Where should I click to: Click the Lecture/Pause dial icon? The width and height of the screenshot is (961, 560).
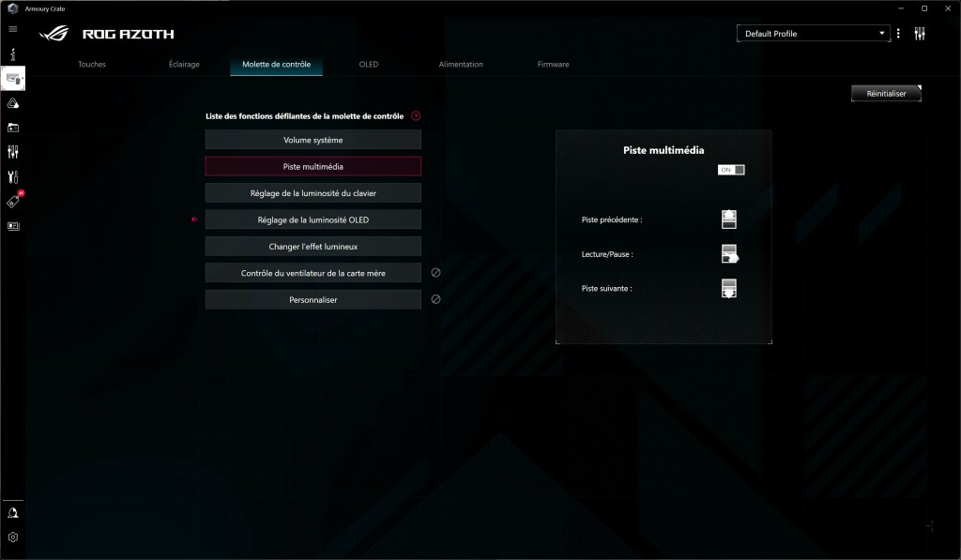(729, 253)
